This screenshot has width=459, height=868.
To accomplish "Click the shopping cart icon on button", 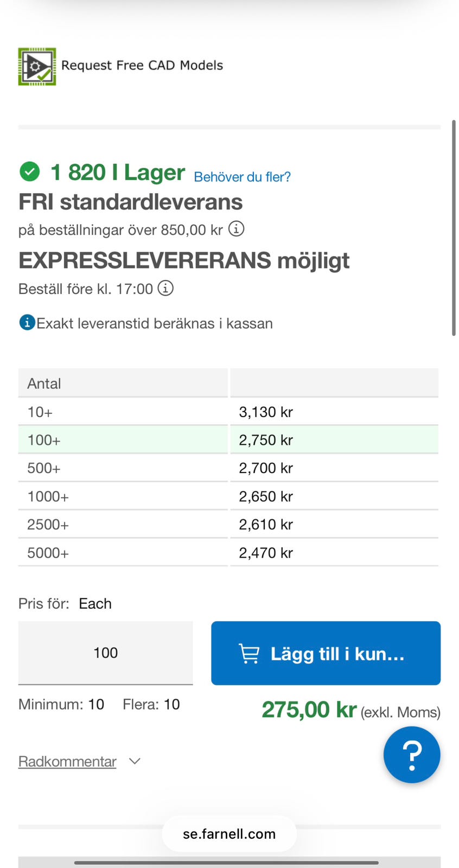I will pyautogui.click(x=249, y=653).
